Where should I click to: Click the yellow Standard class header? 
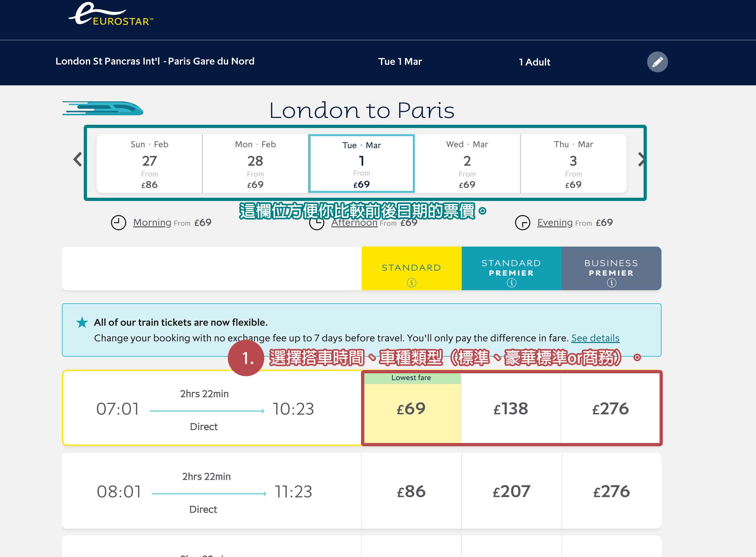[411, 267]
